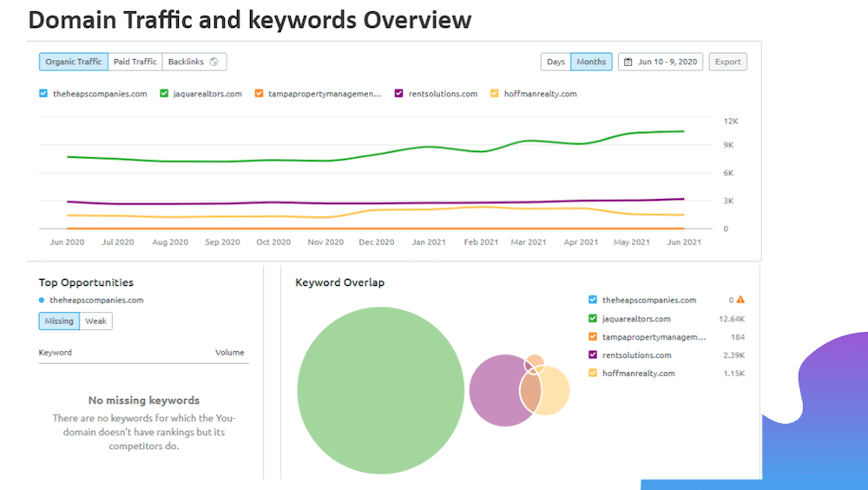Switch the chart view to Days
This screenshot has width=868, height=490.
[x=556, y=62]
